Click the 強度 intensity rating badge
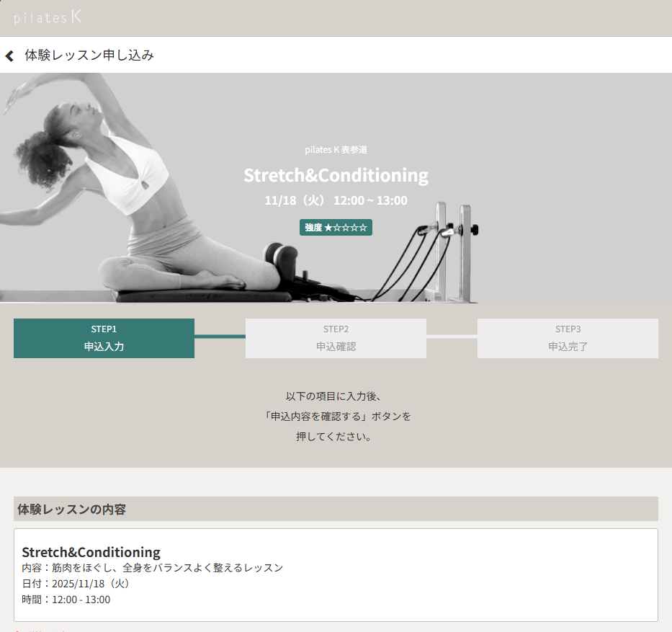Screen dimensions: 672x632 (336, 228)
